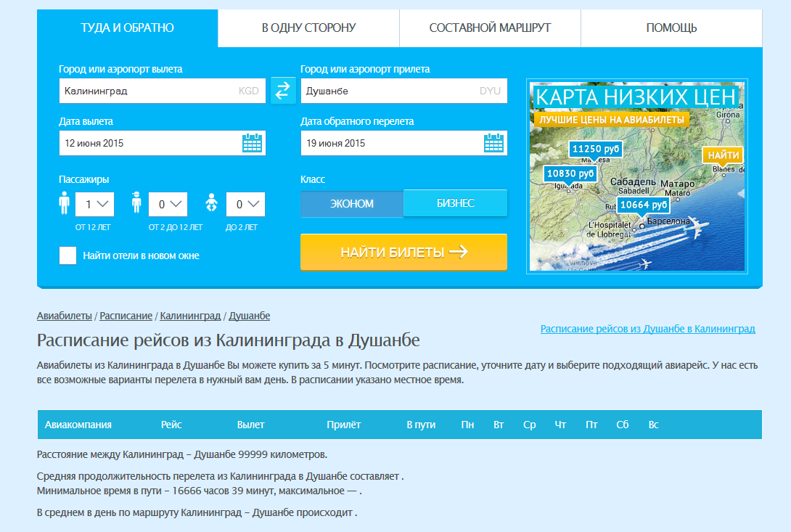The height and width of the screenshot is (532, 791).
Task: Open return date calendar icon
Action: (493, 143)
